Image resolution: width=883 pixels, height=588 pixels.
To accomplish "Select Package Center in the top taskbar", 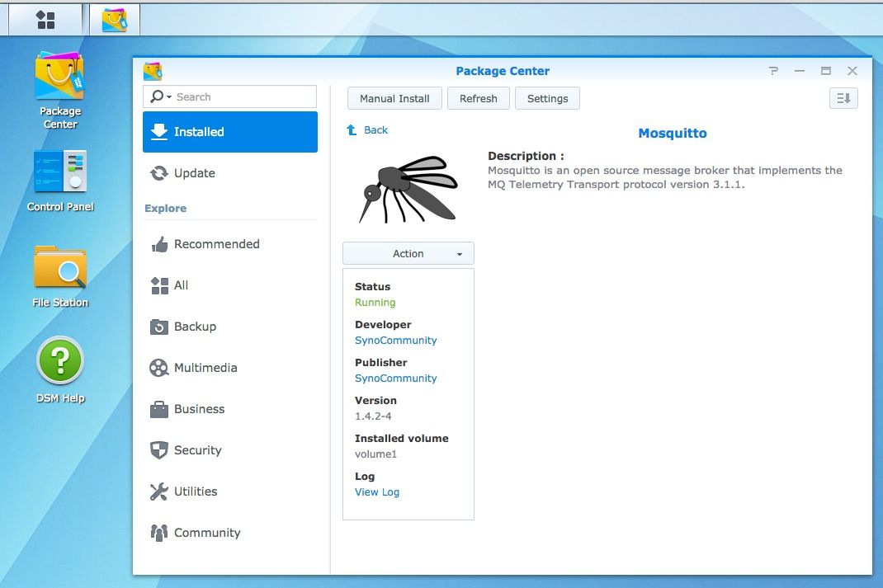I will pyautogui.click(x=115, y=20).
